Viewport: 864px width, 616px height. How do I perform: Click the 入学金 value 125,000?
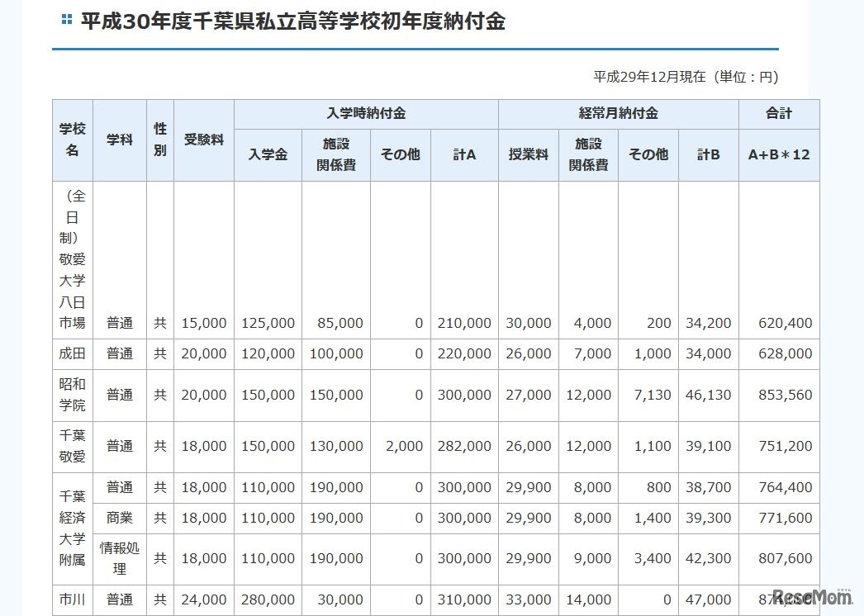click(268, 323)
